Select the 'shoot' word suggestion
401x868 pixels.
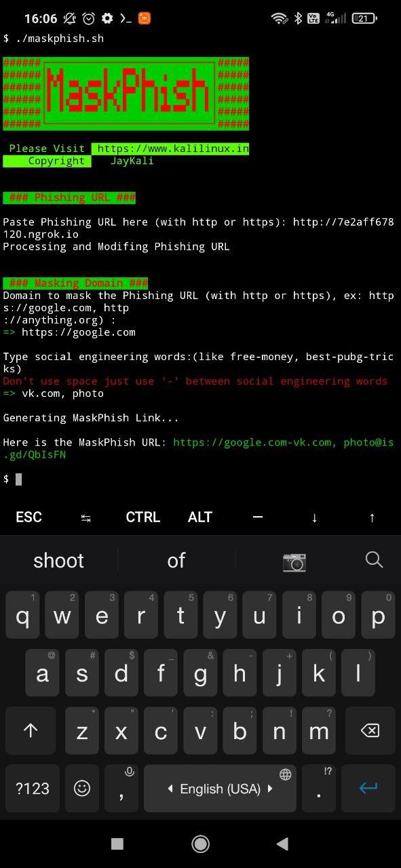pyautogui.click(x=59, y=561)
